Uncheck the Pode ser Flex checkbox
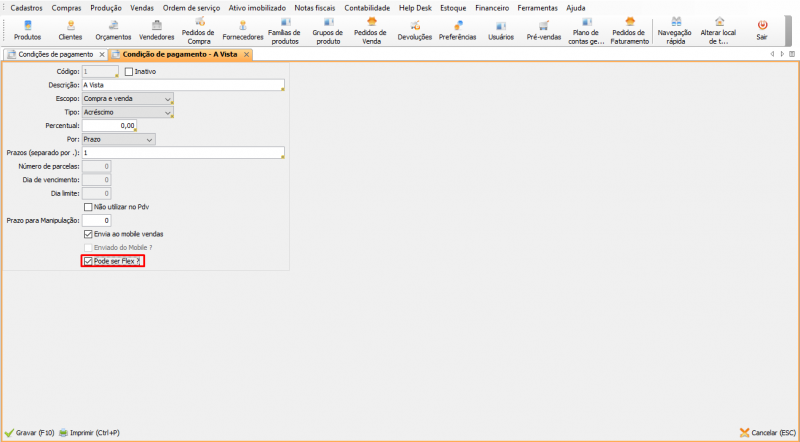The image size is (800, 442). [x=89, y=261]
